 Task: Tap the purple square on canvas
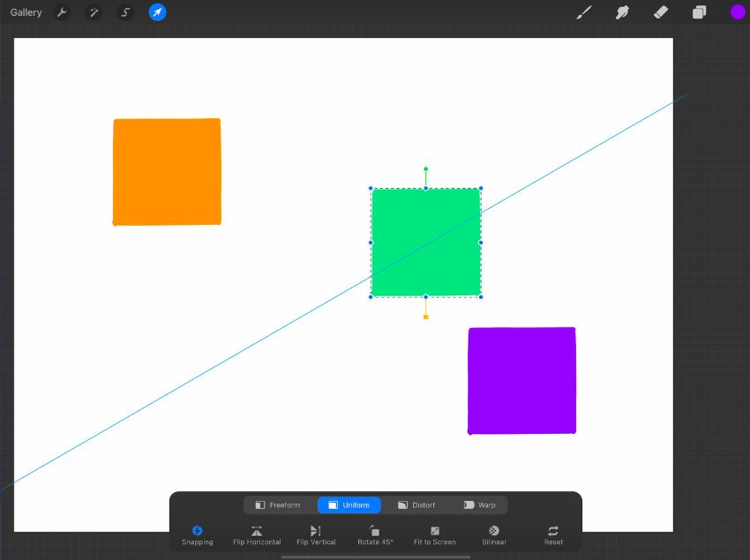click(x=521, y=381)
